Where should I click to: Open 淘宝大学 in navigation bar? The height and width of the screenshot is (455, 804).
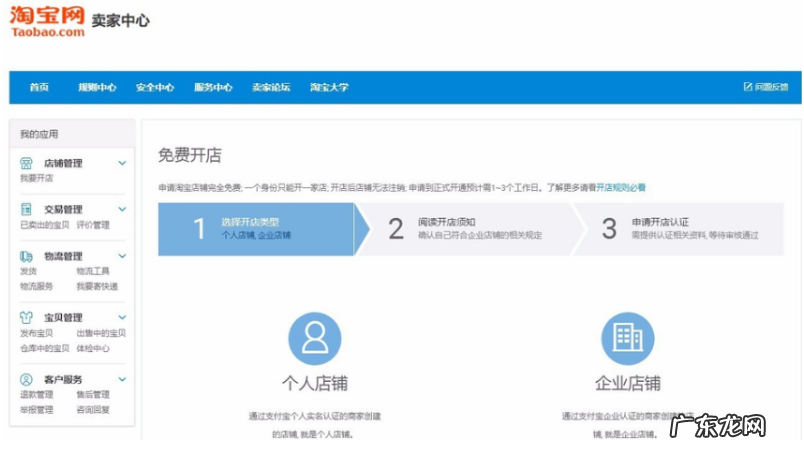(329, 87)
